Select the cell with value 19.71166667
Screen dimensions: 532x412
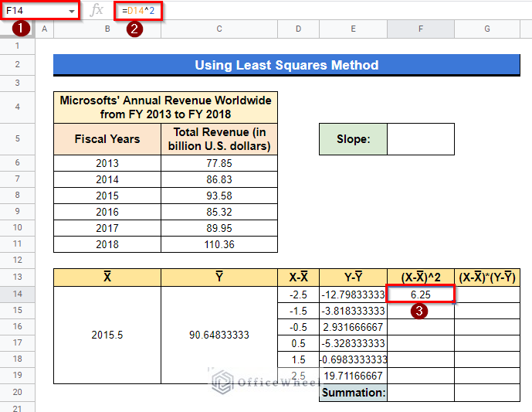(353, 376)
